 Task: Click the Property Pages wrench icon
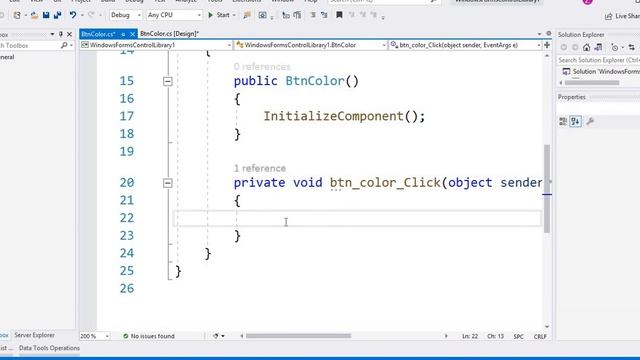(590, 121)
